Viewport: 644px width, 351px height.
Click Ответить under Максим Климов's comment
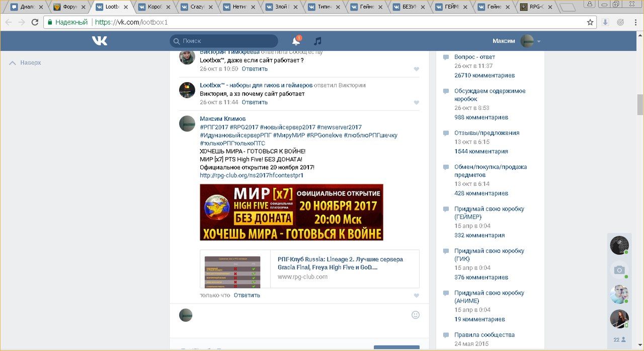click(247, 295)
